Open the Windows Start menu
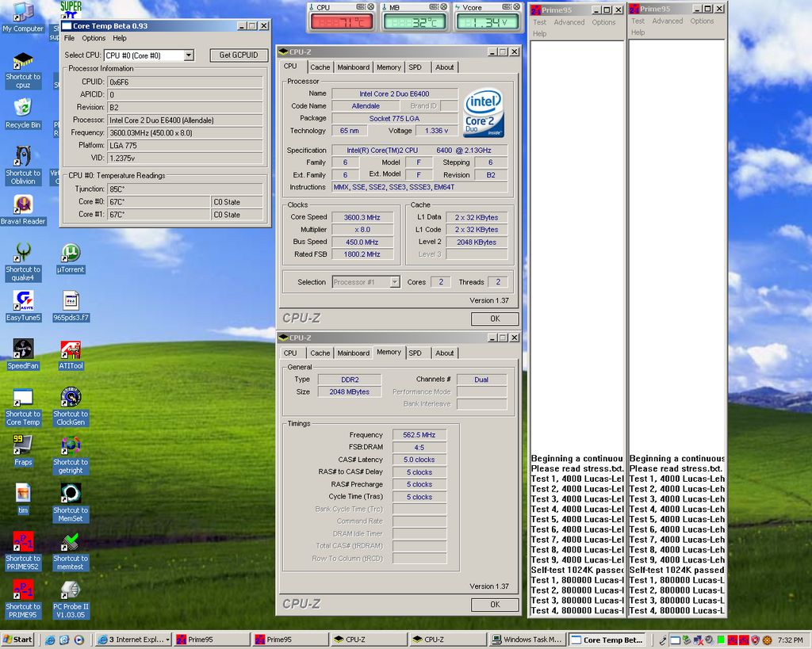The height and width of the screenshot is (649, 812). tap(18, 639)
